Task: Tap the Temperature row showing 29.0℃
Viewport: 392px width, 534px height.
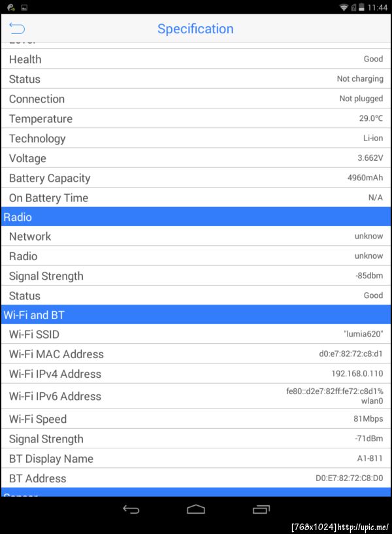Action: [x=196, y=119]
